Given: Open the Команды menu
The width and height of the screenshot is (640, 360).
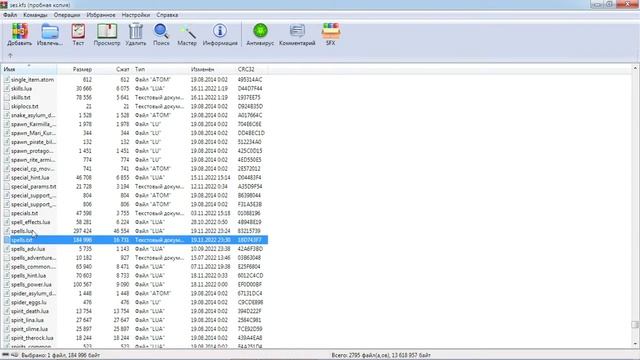Looking at the screenshot, I should (x=35, y=15).
